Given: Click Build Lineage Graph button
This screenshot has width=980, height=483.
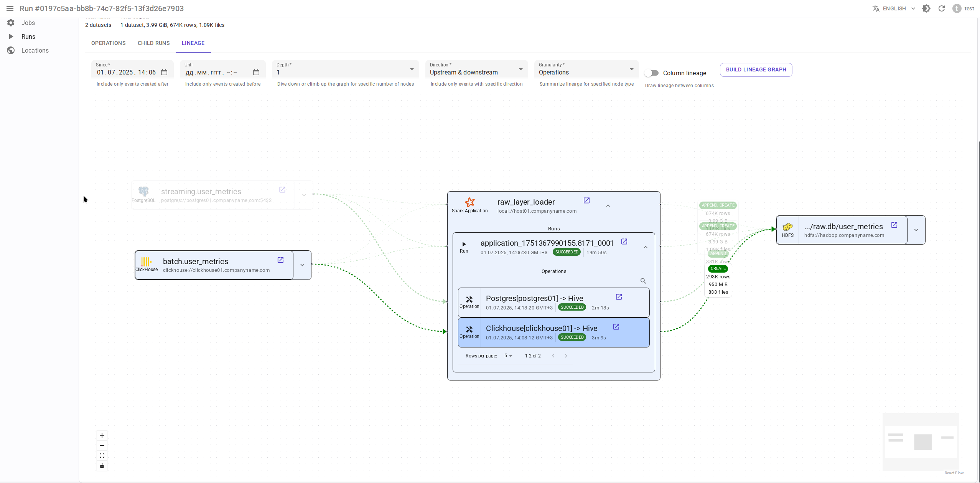Looking at the screenshot, I should [756, 69].
